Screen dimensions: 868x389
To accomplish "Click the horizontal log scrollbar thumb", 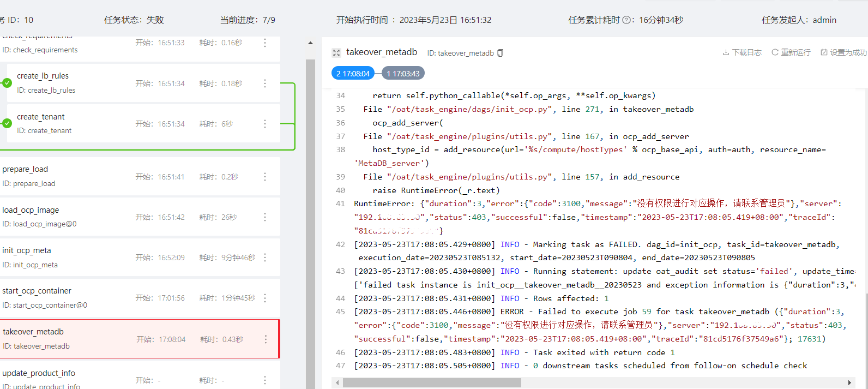I will click(x=431, y=383).
